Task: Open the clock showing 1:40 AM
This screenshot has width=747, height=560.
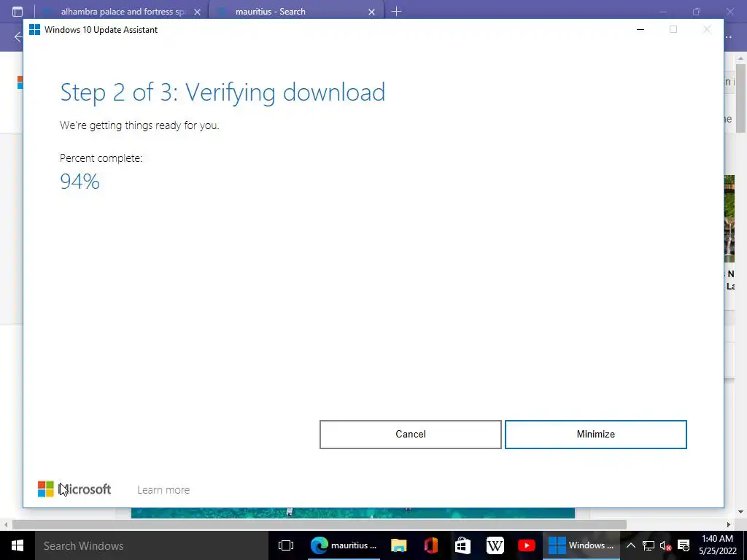Action: click(x=718, y=545)
